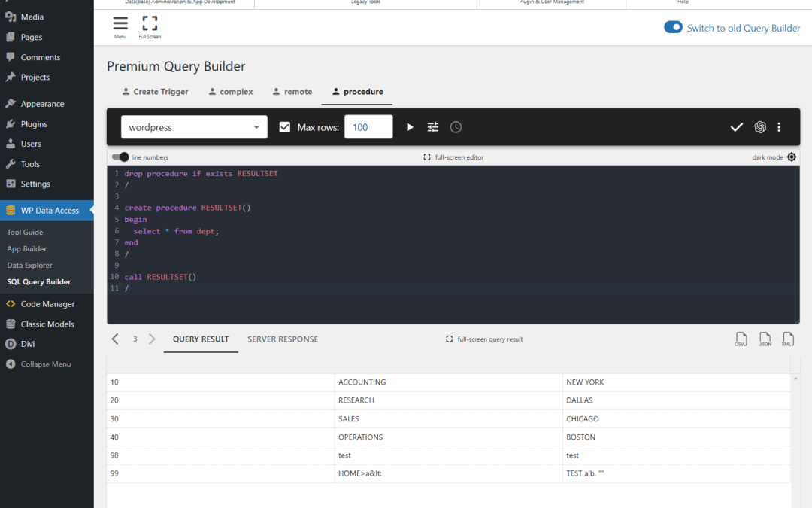Switch to the complex tab
The width and height of the screenshot is (812, 508).
(x=231, y=92)
